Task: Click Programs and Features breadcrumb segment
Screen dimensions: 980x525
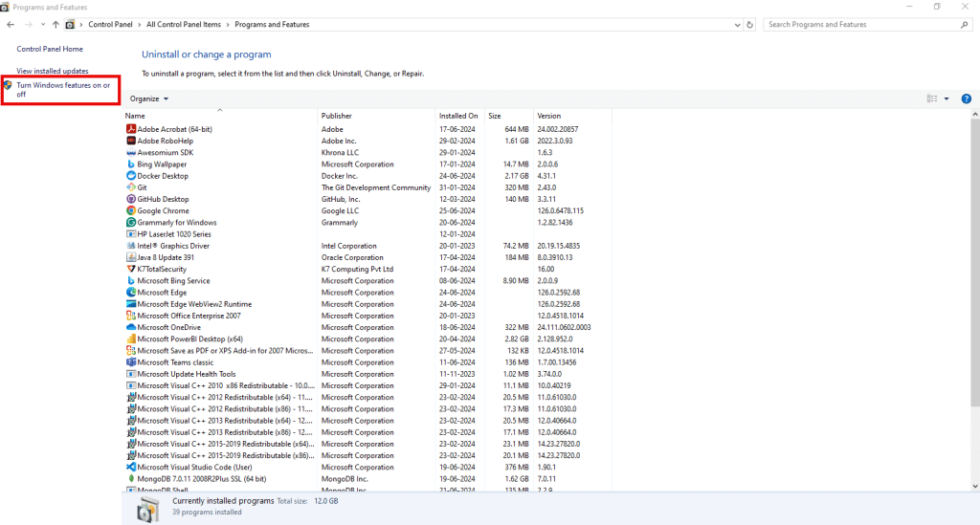Action: point(272,24)
